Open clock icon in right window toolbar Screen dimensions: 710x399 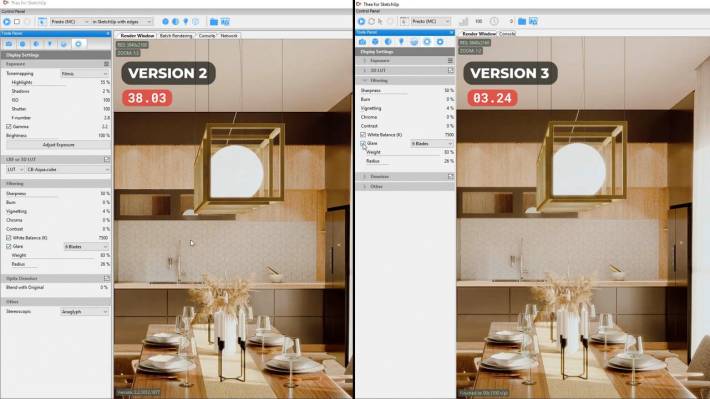coord(494,21)
